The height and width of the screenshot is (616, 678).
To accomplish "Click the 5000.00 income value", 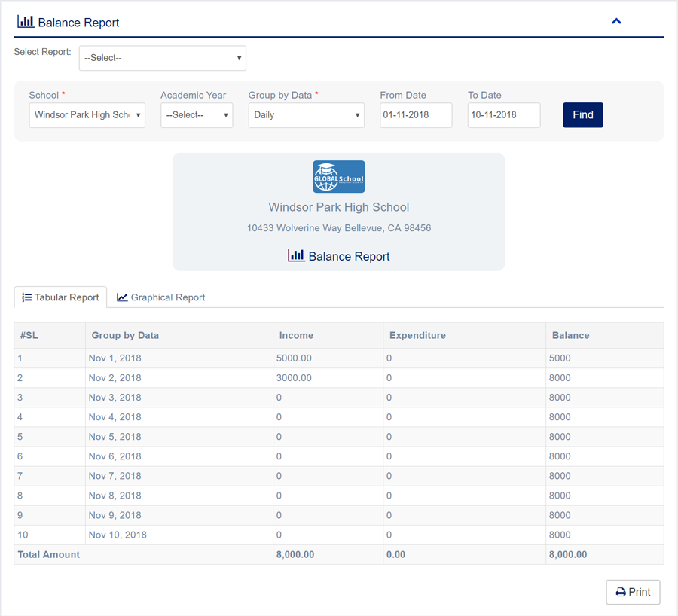I will (x=294, y=358).
